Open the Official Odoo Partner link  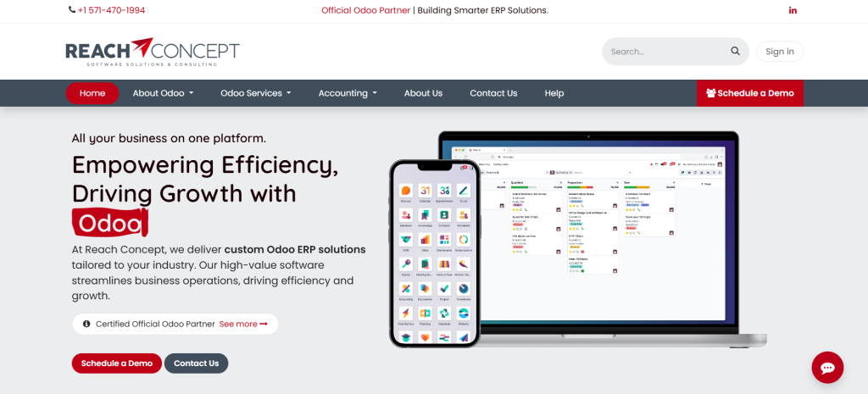[x=366, y=10]
